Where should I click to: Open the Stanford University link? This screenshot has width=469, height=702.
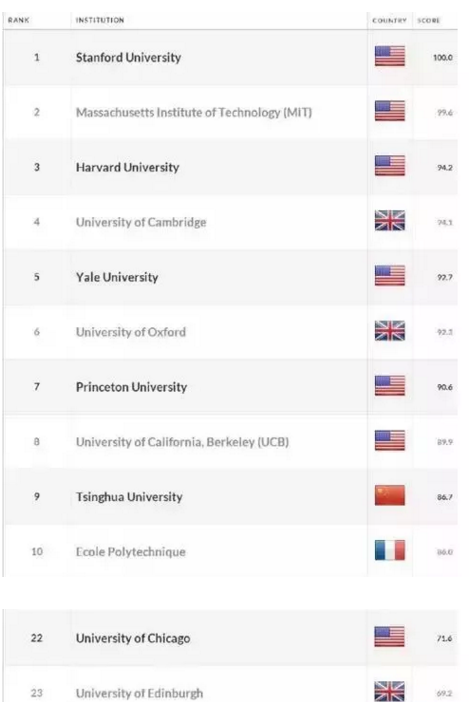click(x=128, y=57)
